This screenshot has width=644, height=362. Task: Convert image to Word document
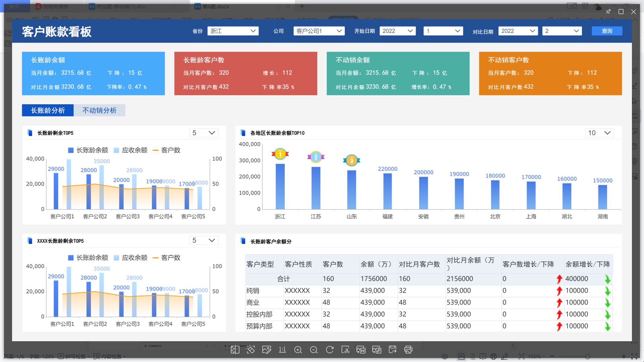tap(361, 350)
